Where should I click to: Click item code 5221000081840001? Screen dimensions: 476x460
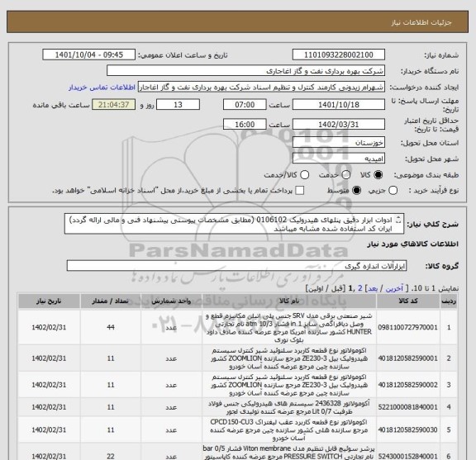(407, 407)
